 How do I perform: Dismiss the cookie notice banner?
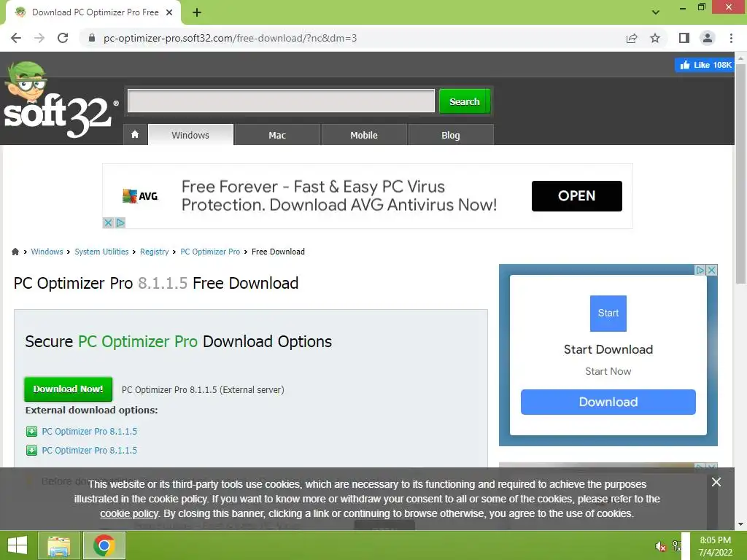[x=716, y=482]
